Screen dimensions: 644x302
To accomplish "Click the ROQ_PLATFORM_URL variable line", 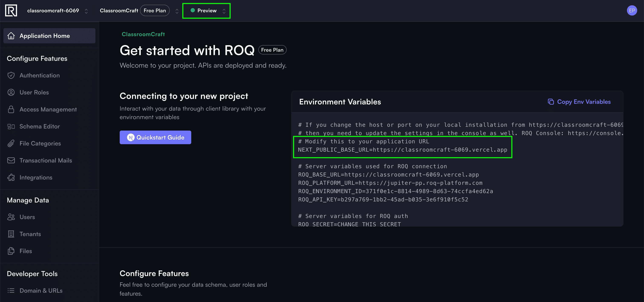I will (390, 183).
